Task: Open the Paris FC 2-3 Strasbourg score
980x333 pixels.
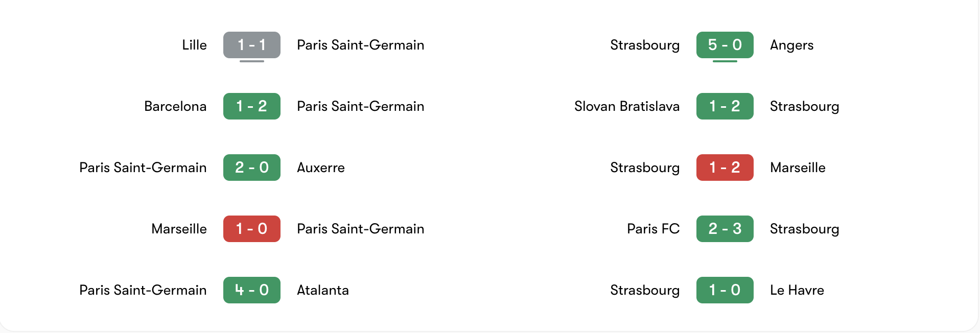Action: [725, 229]
